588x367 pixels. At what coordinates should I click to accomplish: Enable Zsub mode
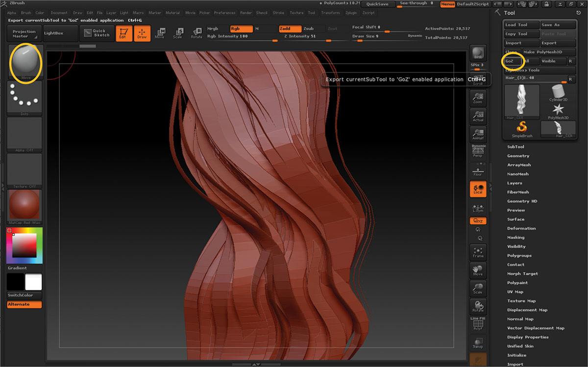313,28
